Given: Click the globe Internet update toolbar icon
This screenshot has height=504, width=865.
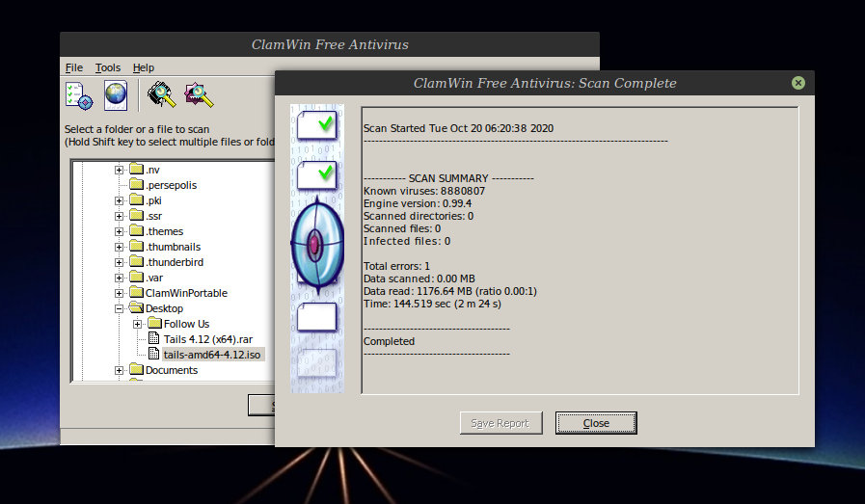Looking at the screenshot, I should pyautogui.click(x=116, y=95).
